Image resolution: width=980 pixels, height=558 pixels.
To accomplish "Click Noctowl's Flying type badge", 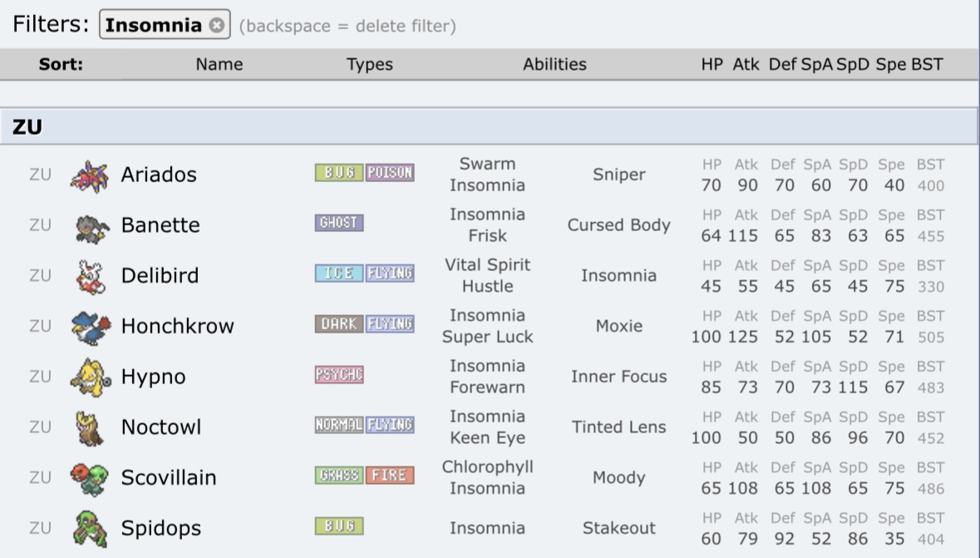I will (x=390, y=425).
